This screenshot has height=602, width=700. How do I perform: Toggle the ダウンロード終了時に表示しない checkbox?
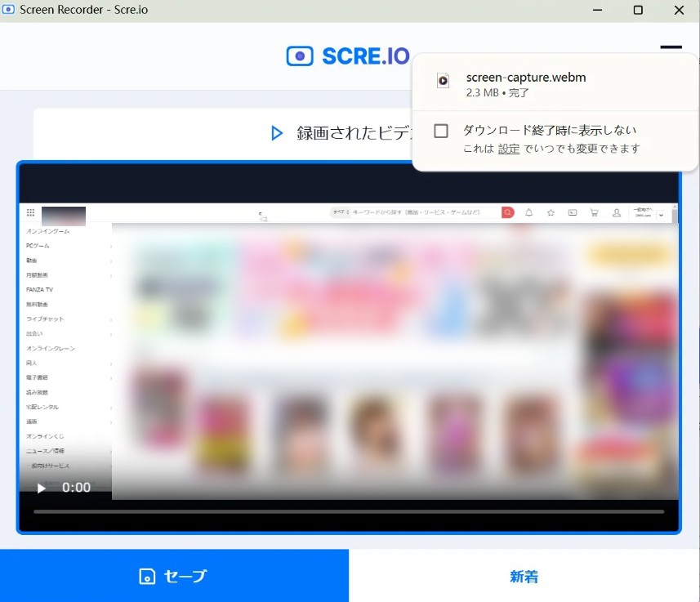click(x=441, y=131)
